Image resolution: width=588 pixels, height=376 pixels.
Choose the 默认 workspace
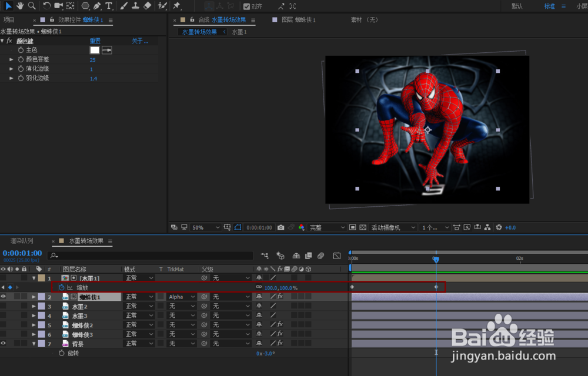[517, 6]
